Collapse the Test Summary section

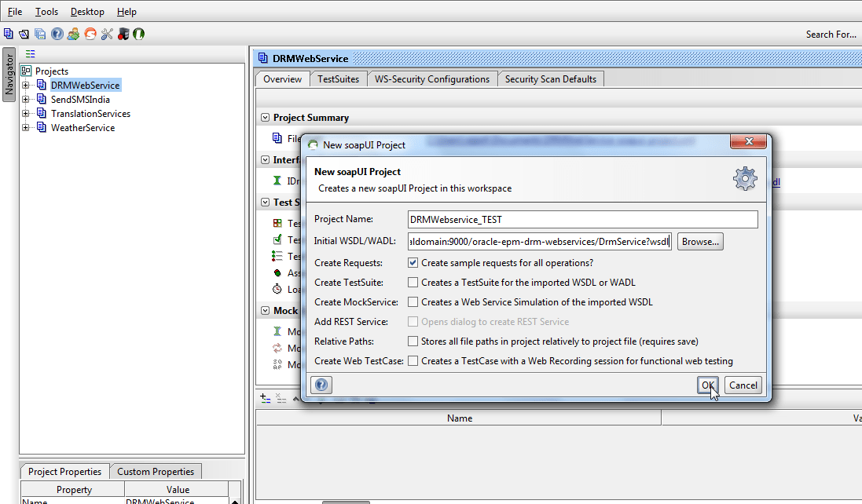(x=265, y=202)
